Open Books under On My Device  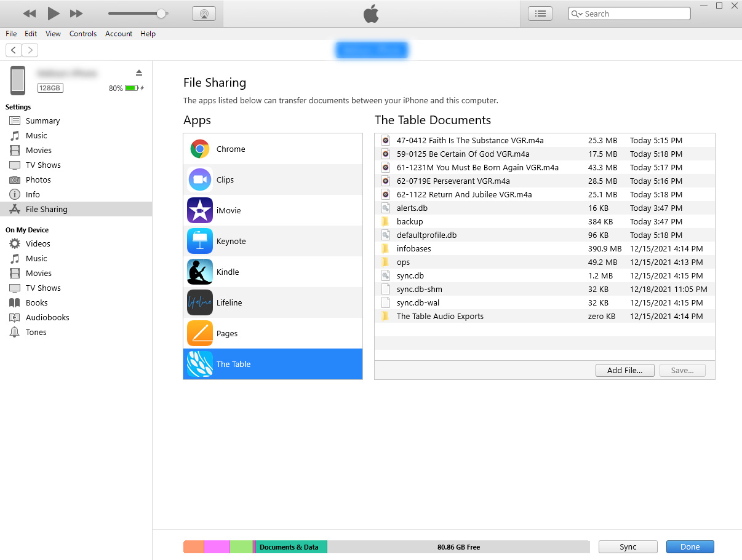click(76, 302)
